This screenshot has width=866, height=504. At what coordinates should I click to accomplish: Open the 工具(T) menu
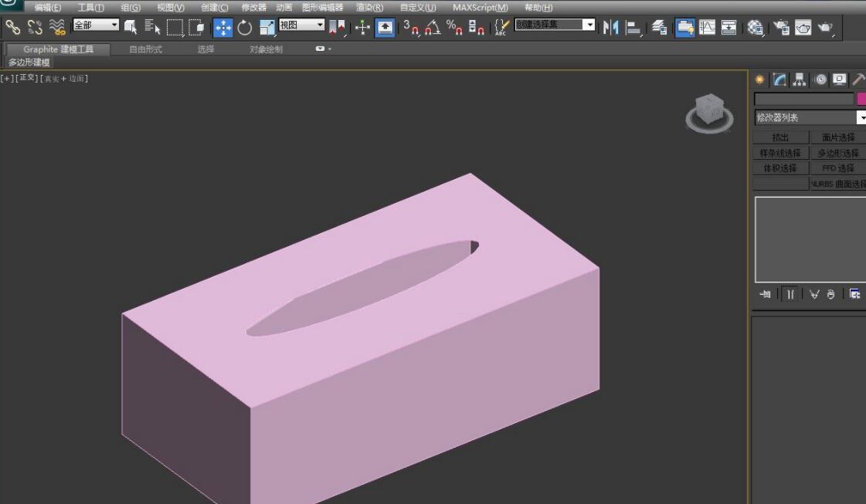90,8
